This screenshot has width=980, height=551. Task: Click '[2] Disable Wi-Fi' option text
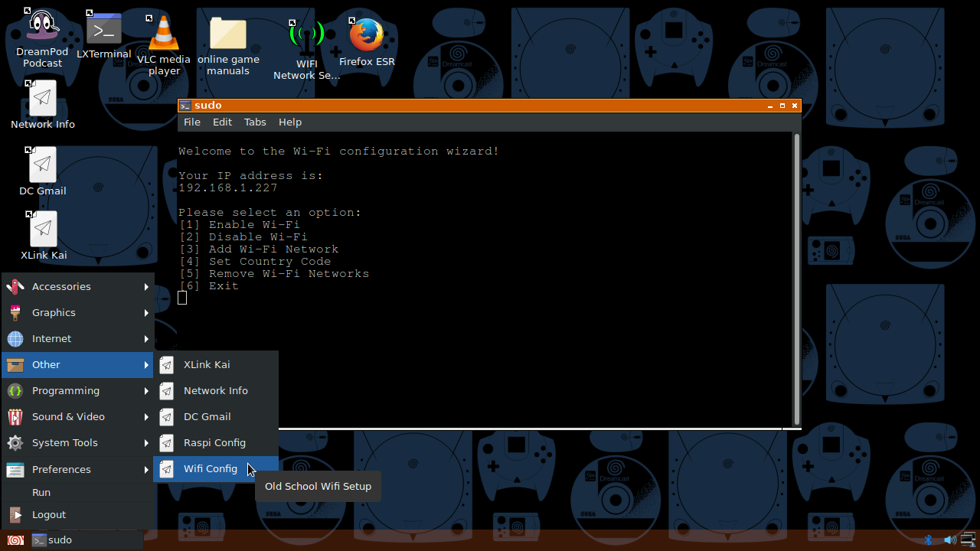click(243, 237)
